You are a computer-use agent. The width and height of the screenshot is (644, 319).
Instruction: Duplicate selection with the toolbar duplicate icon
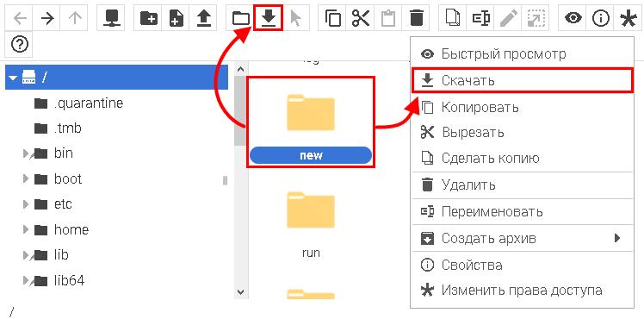pyautogui.click(x=453, y=18)
